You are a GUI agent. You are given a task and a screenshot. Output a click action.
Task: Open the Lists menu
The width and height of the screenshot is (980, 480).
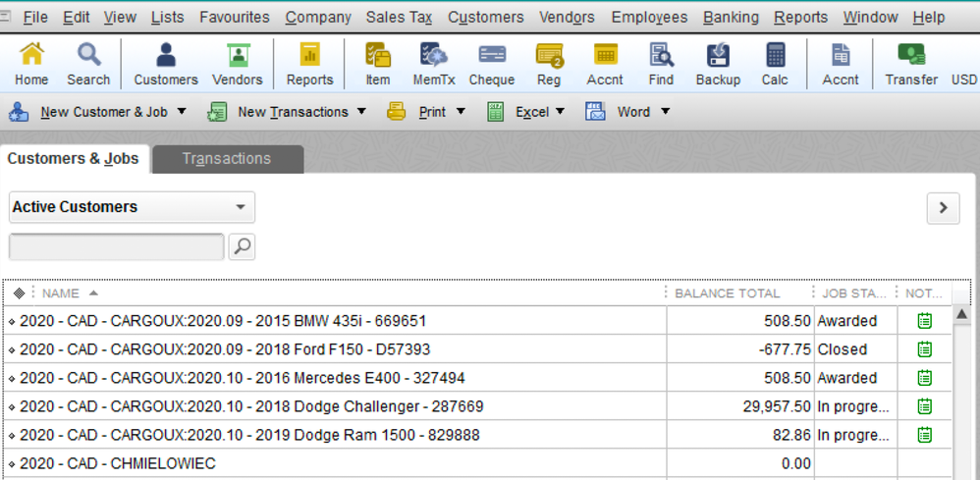tap(168, 17)
